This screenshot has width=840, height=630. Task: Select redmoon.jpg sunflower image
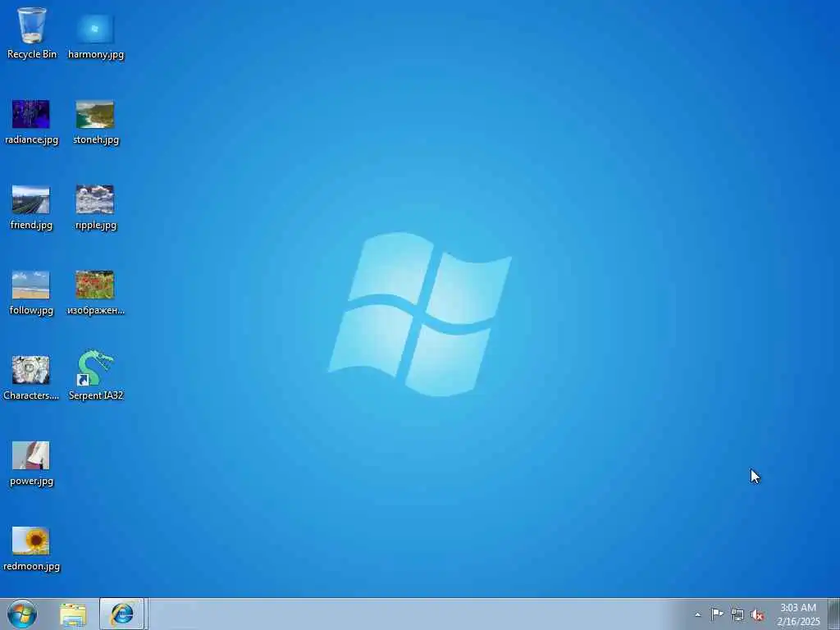coord(31,547)
